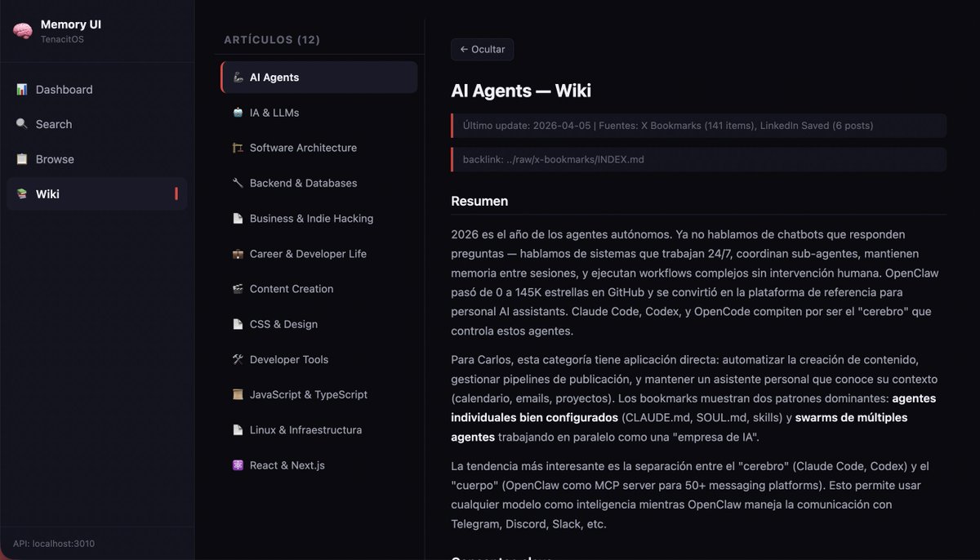Open JavaScript & TypeScript article
The width and height of the screenshot is (980, 560).
[x=319, y=394]
